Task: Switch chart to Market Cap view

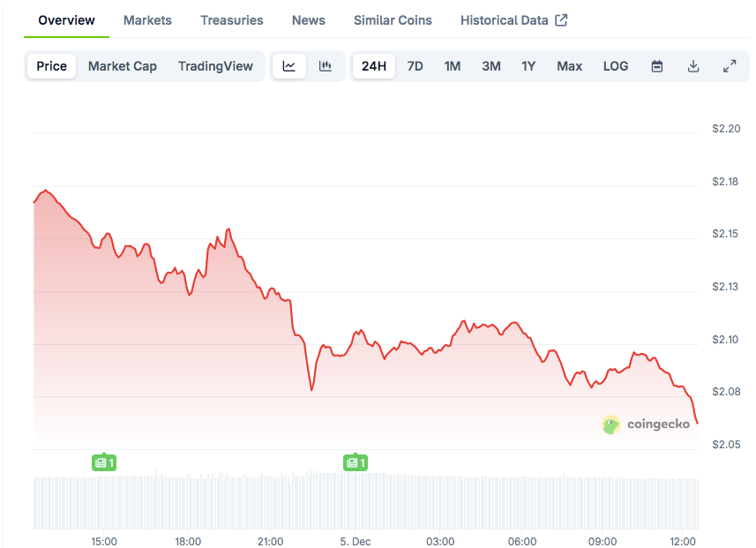Action: coord(123,66)
